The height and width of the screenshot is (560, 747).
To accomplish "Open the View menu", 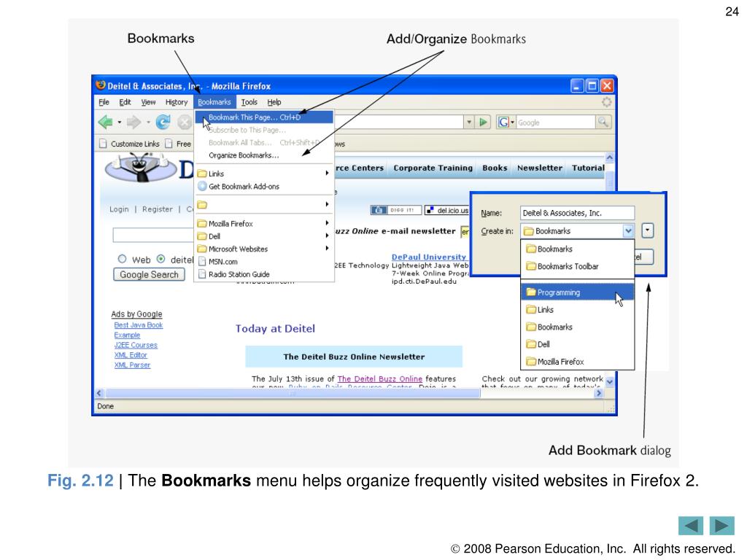I will click(x=148, y=102).
